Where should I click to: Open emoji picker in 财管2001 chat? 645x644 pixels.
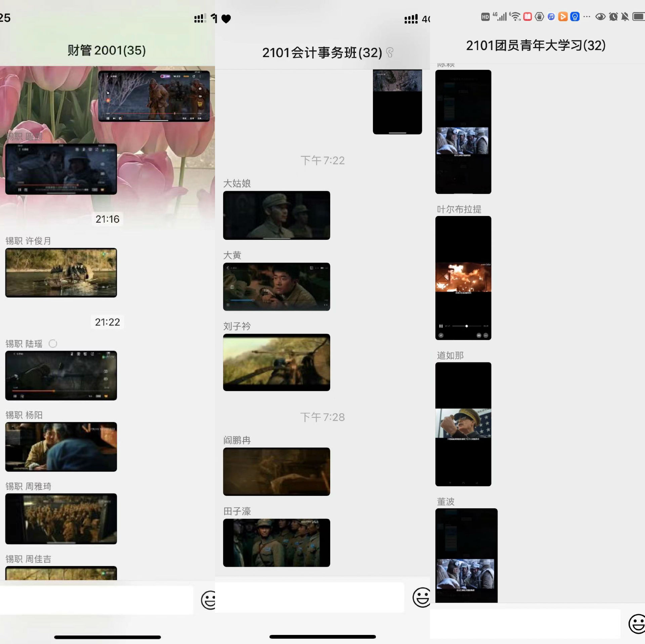click(208, 600)
